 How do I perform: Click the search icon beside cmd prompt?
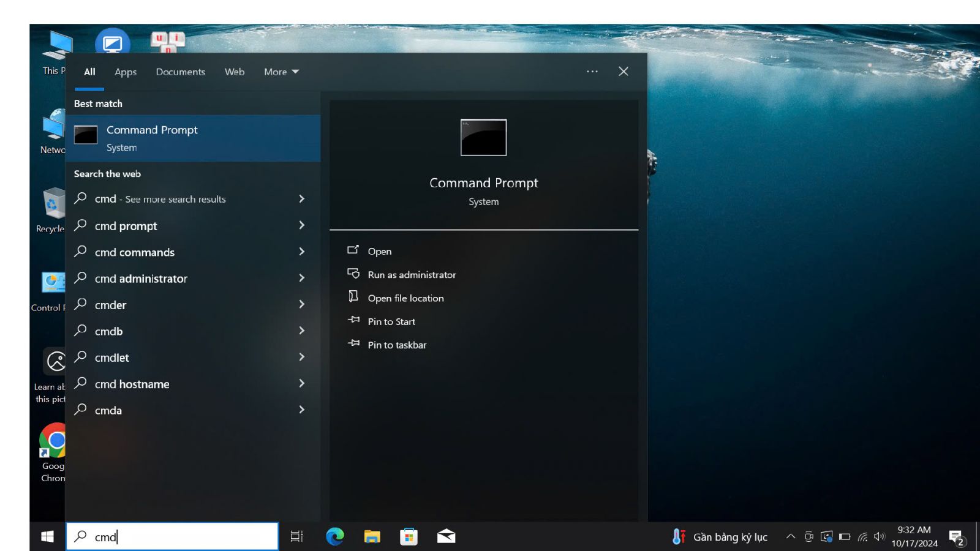pos(80,225)
